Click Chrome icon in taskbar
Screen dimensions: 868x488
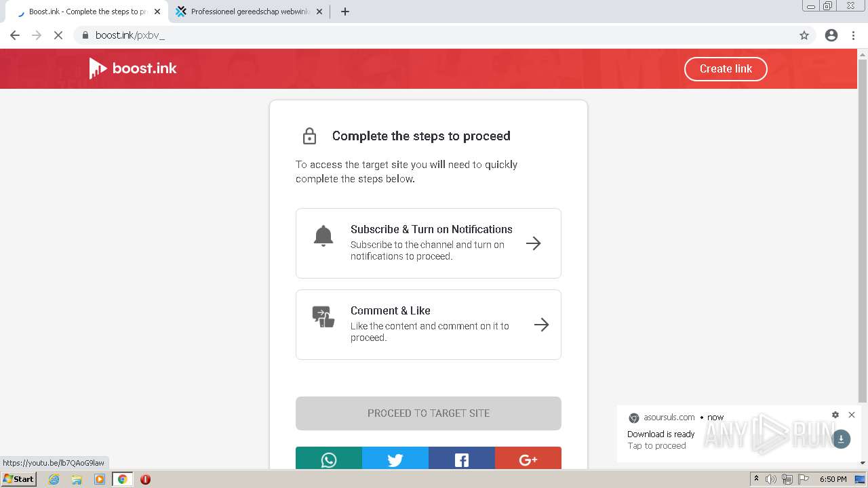(x=123, y=479)
